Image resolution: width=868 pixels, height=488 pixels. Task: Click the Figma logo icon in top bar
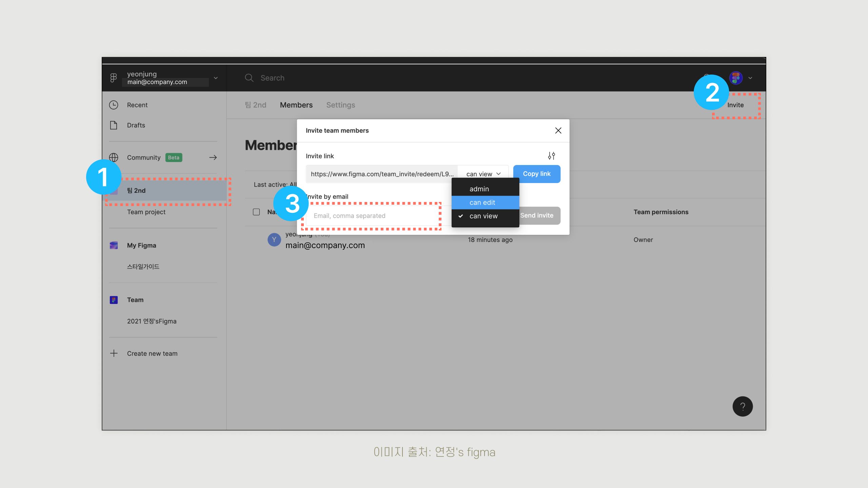click(x=114, y=78)
